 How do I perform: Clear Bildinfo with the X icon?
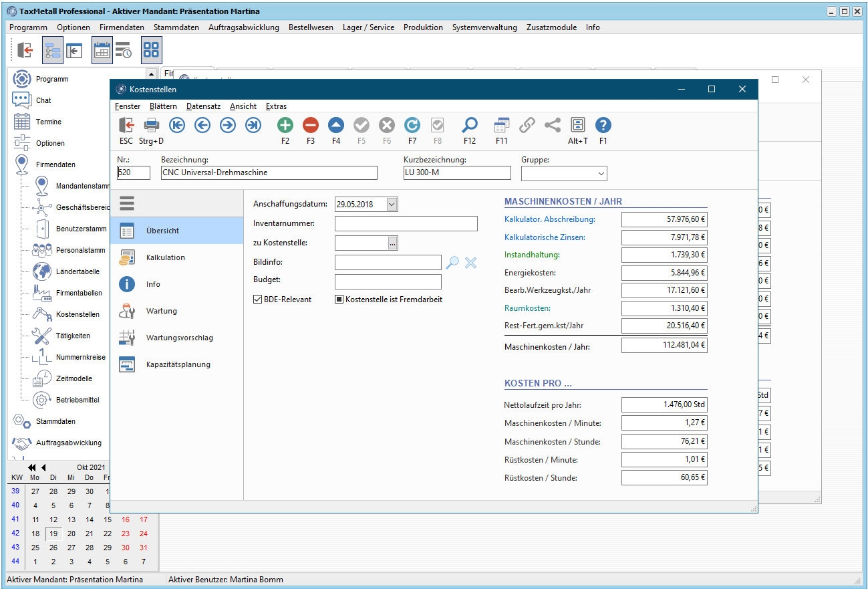tap(470, 263)
